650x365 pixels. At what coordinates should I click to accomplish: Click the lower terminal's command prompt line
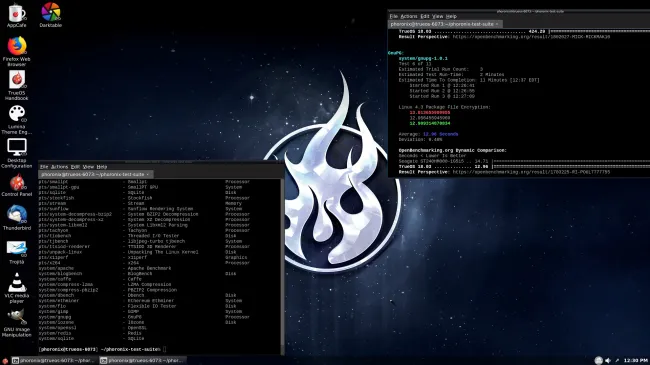102,349
